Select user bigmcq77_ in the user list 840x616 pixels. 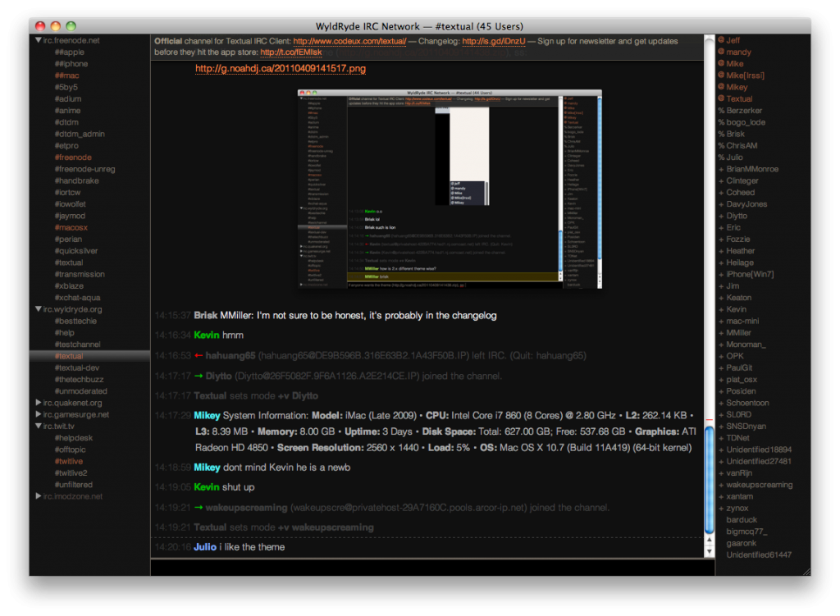pos(746,532)
